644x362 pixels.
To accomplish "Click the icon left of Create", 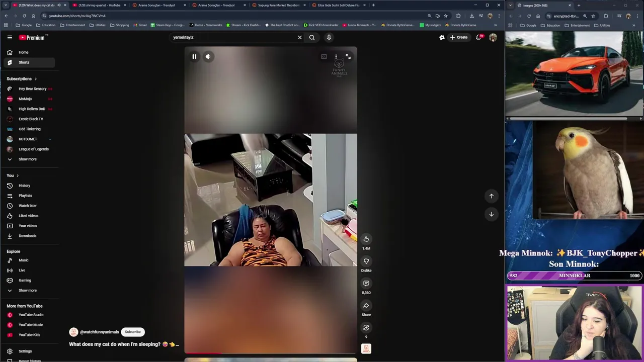I will point(442,37).
